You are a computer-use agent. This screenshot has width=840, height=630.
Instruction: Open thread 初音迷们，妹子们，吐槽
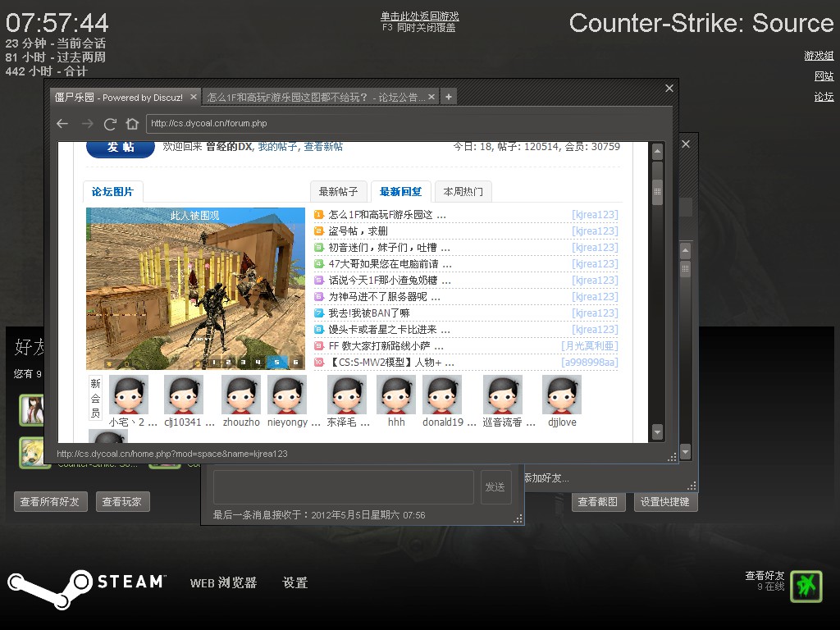[x=390, y=248]
